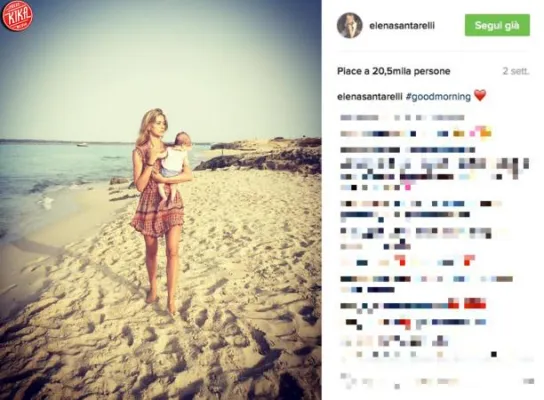Click the 2 sett. post timestamp

[x=516, y=71]
